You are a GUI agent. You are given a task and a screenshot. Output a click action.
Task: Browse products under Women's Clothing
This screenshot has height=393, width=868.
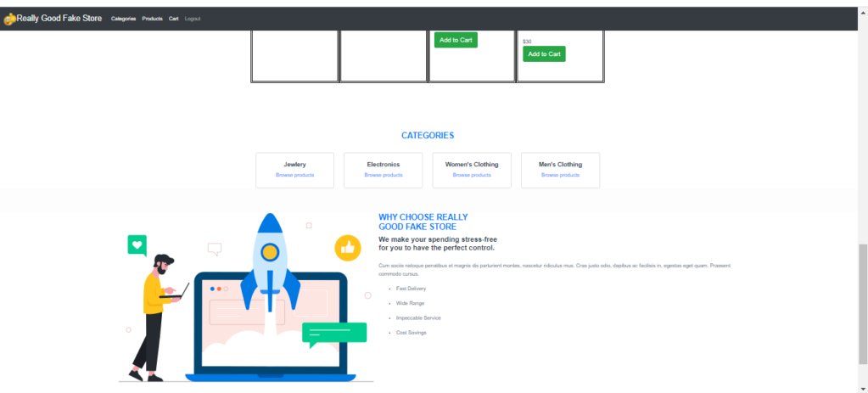click(472, 175)
